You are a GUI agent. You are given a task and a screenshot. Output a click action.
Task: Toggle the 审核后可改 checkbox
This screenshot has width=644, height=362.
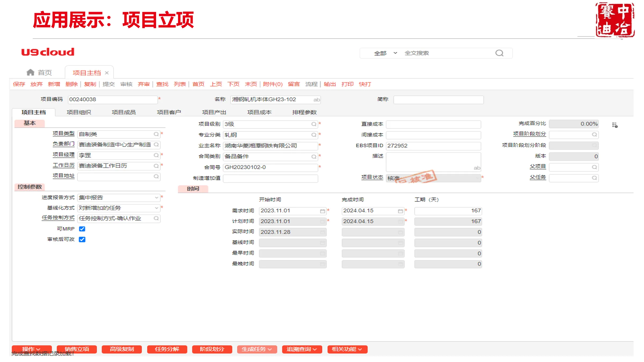(x=82, y=239)
